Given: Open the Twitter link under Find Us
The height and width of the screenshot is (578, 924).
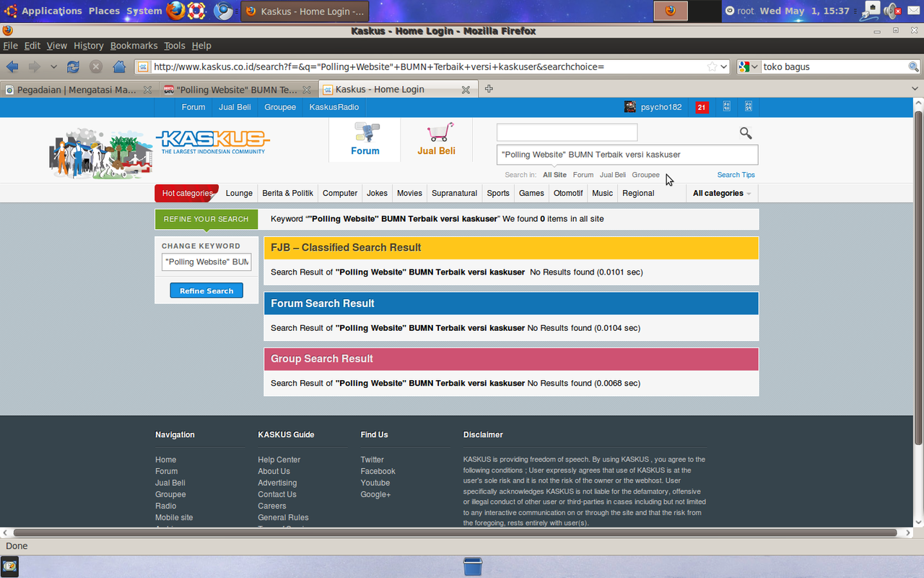Looking at the screenshot, I should click(372, 460).
